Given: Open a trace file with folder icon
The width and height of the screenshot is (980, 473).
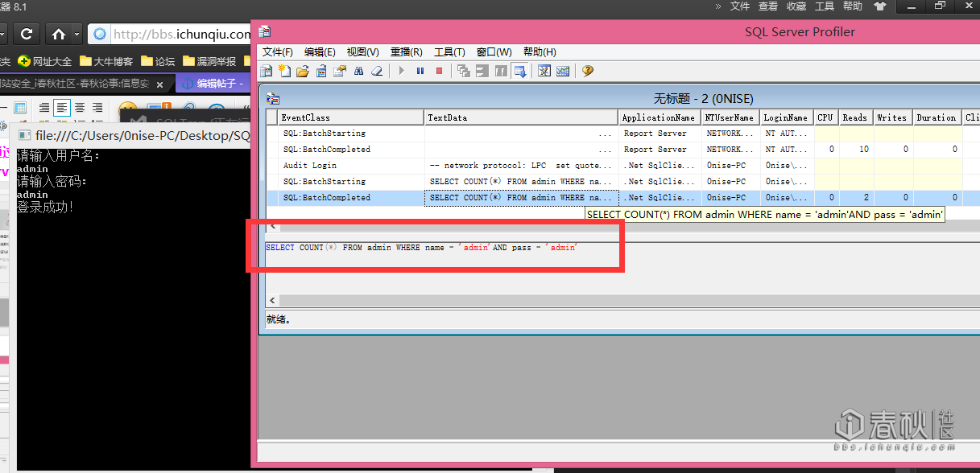Looking at the screenshot, I should tap(303, 71).
